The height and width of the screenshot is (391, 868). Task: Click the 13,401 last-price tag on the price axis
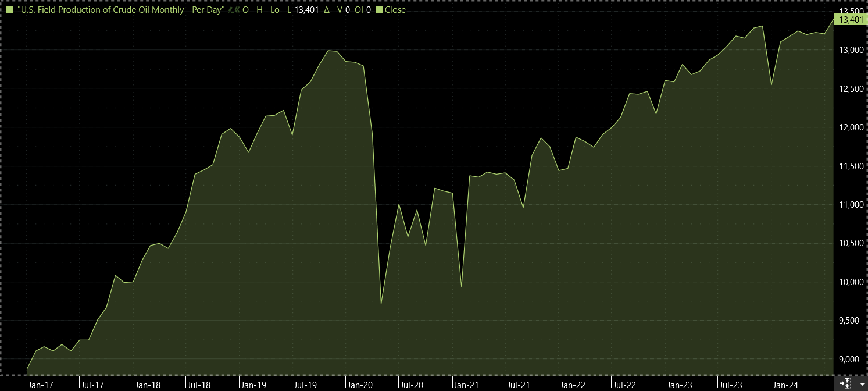coord(849,20)
